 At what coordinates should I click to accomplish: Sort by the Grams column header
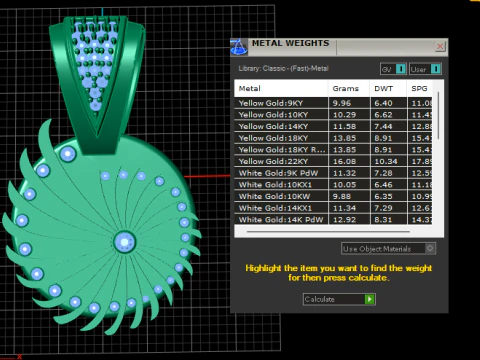[349, 88]
